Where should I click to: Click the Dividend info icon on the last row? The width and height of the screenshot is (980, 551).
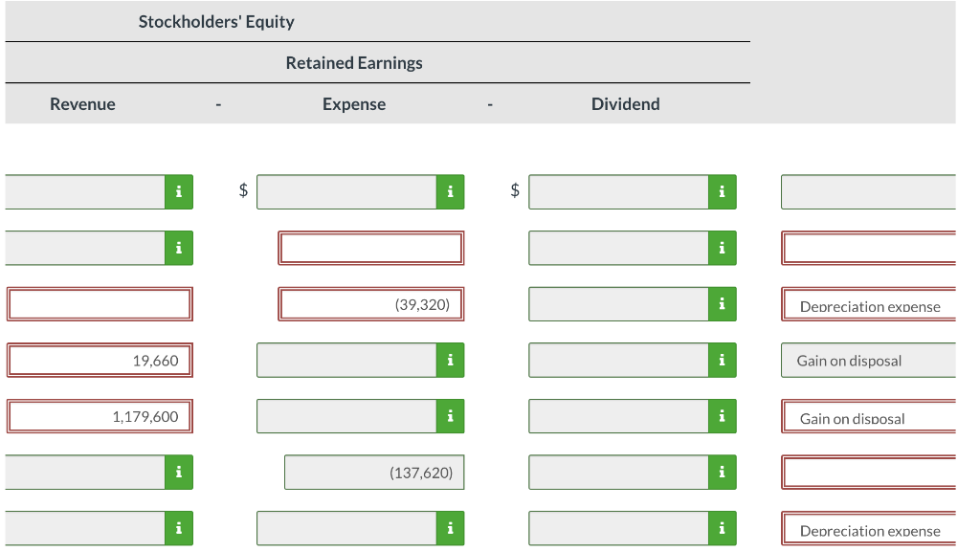721,527
